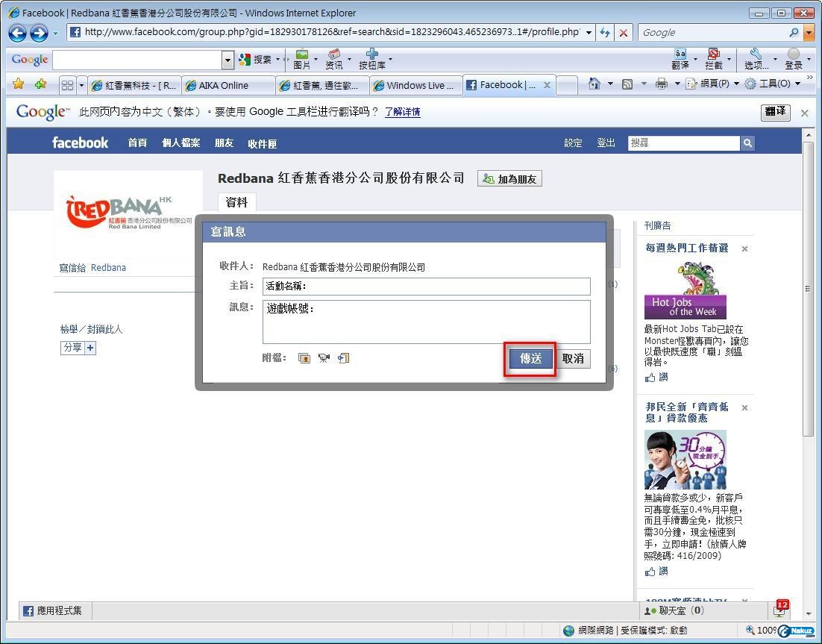This screenshot has width=822, height=644.
Task: Click the Google Toolbar sign-in icon
Action: pyautogui.click(x=793, y=59)
